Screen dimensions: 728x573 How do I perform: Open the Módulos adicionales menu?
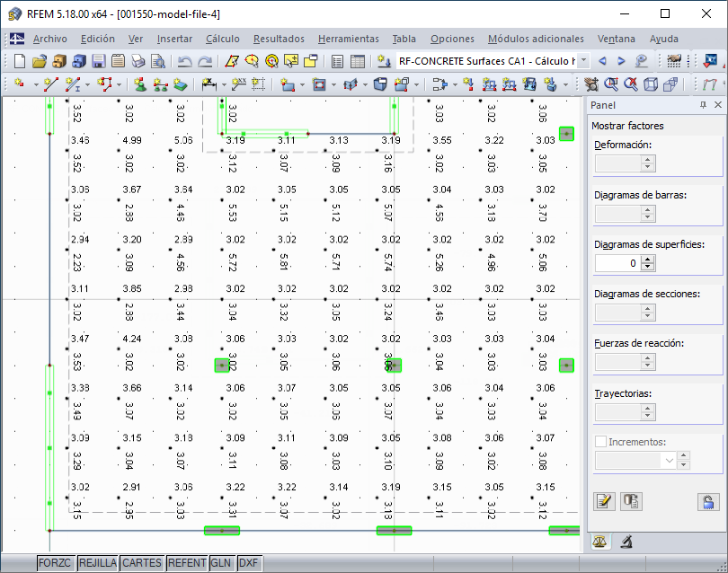click(x=536, y=39)
